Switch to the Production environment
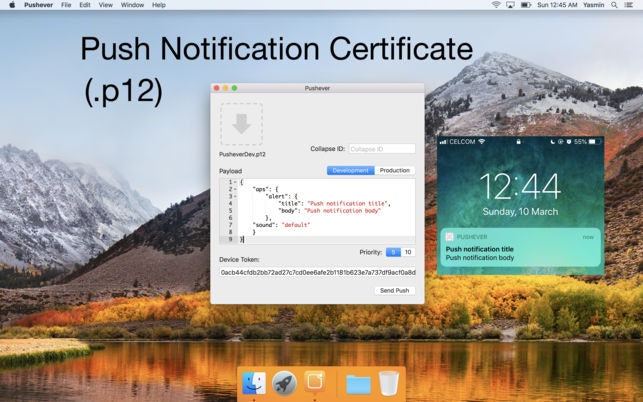Screen dimensions: 643x402 coord(394,170)
